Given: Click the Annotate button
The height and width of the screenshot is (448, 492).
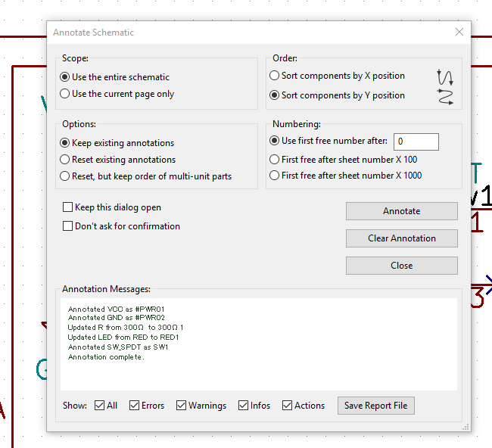Looking at the screenshot, I should (402, 211).
